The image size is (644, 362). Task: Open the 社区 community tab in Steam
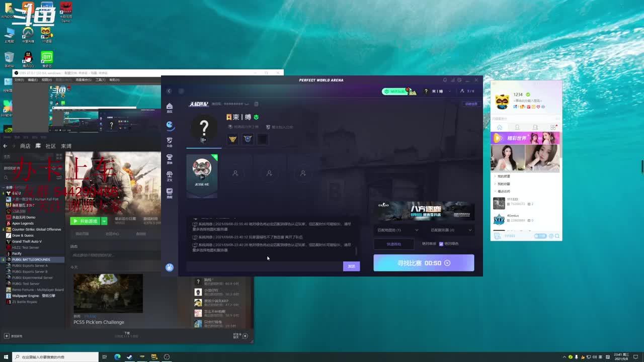click(x=51, y=146)
